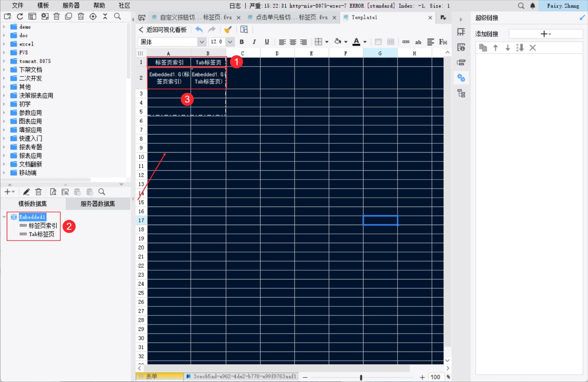
Task: Select the 标签页索引 dataset field
Action: (x=43, y=225)
